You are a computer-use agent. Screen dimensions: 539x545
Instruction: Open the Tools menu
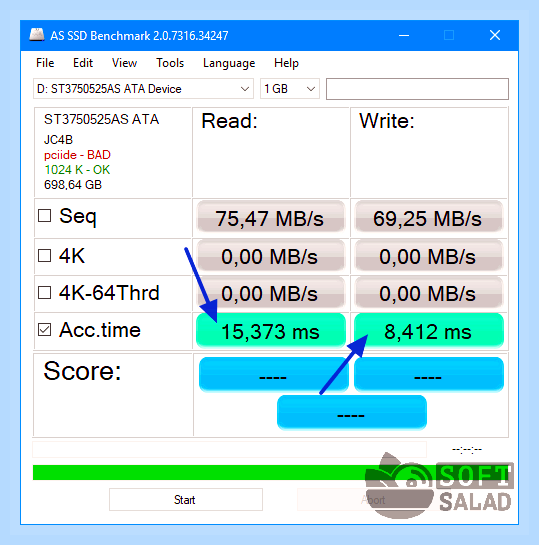pyautogui.click(x=170, y=63)
